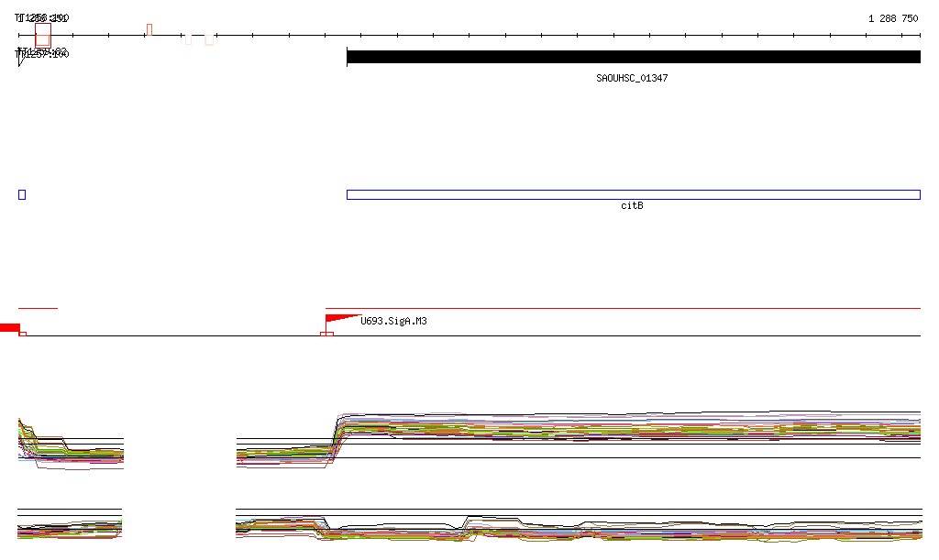The image size is (939, 560).
Task: Select the blue citB gene outline box
Action: pyautogui.click(x=634, y=194)
